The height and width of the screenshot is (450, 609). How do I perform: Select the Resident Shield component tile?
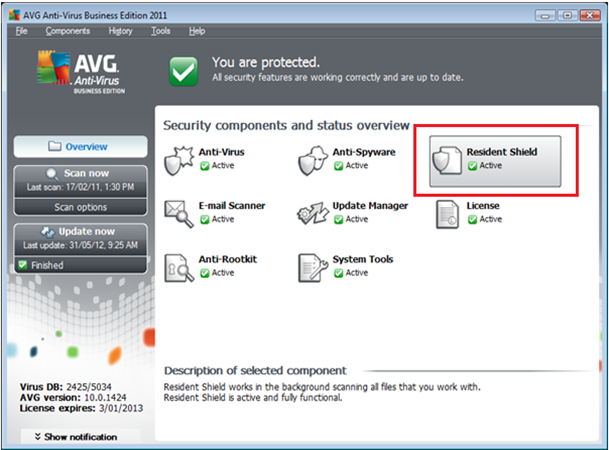[x=495, y=161]
